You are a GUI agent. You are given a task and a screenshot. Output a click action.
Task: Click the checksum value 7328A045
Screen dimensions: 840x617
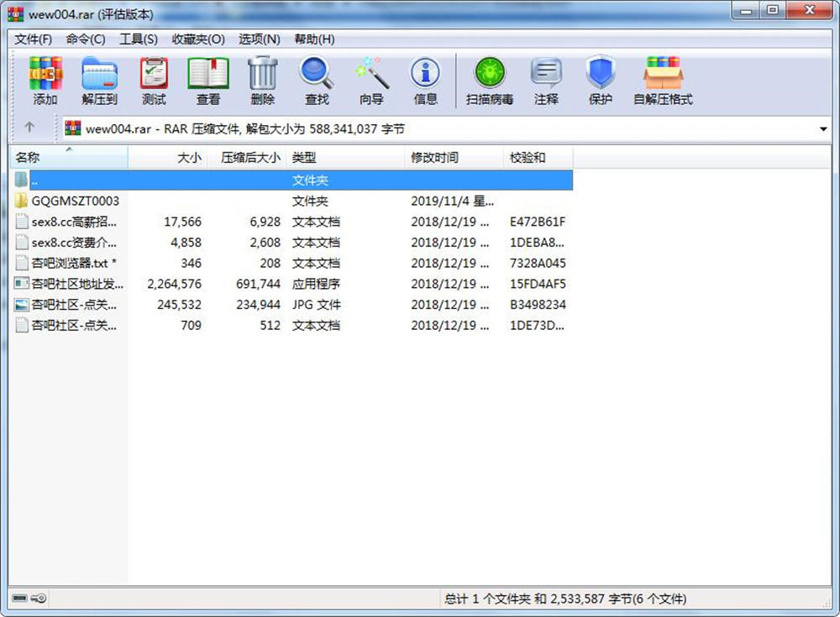538,263
